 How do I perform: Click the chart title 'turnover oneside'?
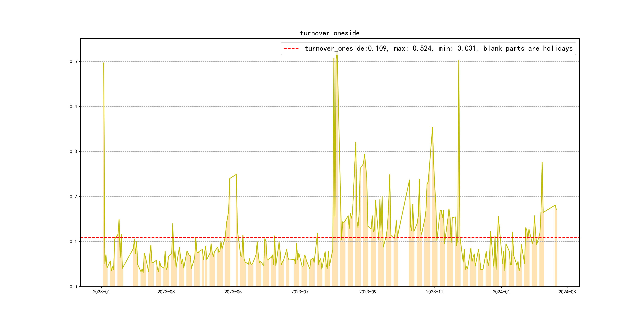[x=330, y=33]
